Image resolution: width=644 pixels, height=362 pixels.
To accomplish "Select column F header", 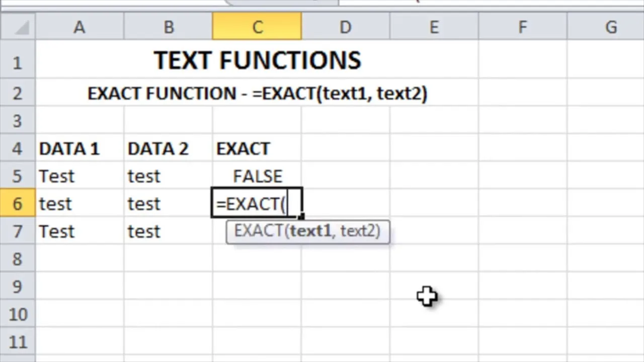I will (523, 27).
